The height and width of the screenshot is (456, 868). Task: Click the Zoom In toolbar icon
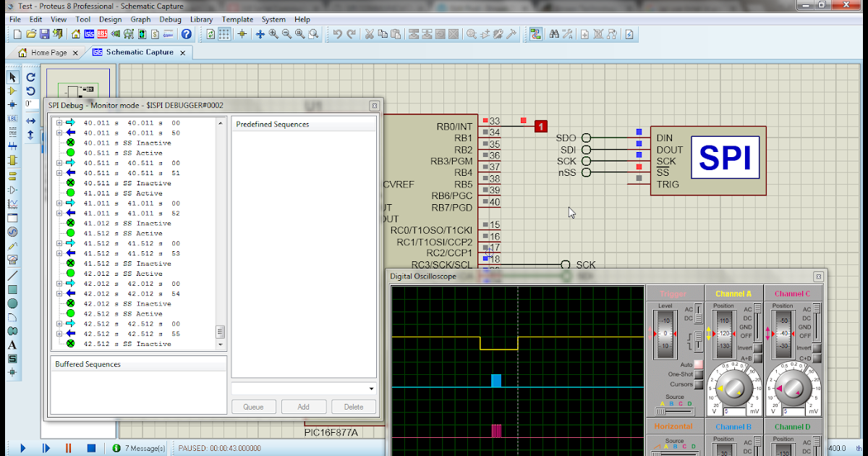(x=273, y=34)
